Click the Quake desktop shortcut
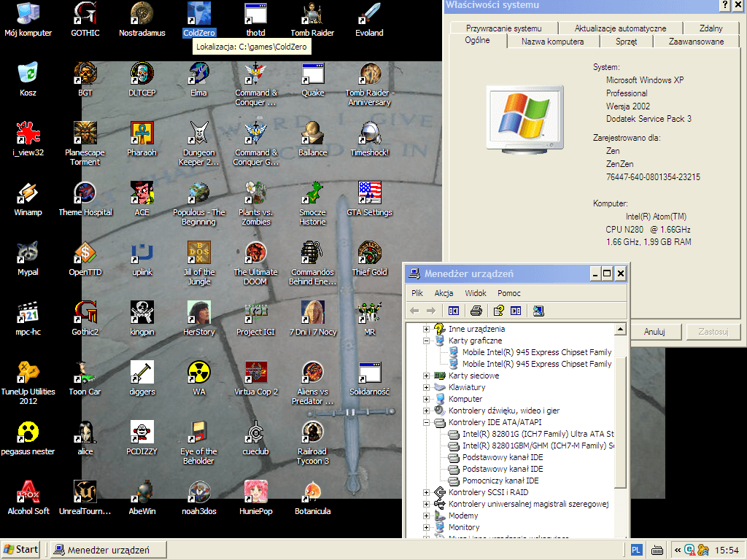This screenshot has width=747, height=560. tap(312, 79)
